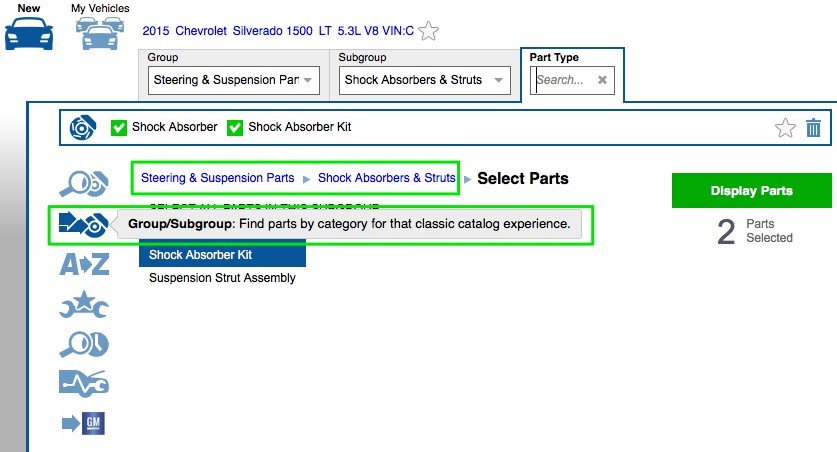Click into the Part Type search box

click(563, 80)
